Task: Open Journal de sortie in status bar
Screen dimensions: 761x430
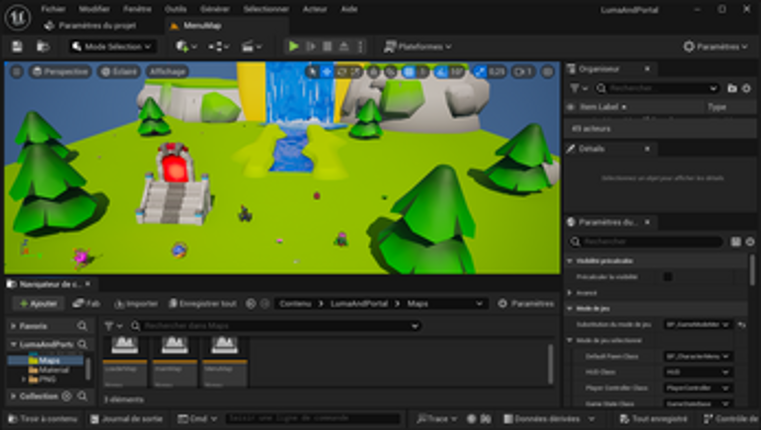Action: point(127,419)
